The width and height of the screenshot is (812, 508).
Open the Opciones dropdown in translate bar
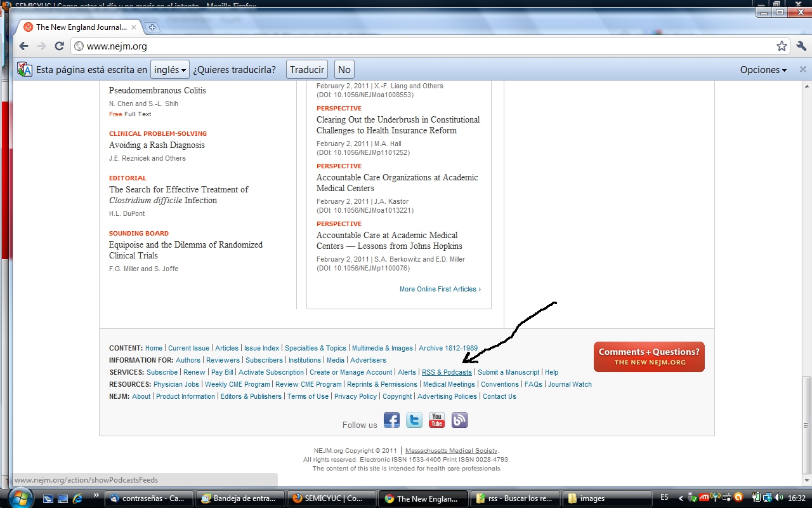tap(763, 70)
